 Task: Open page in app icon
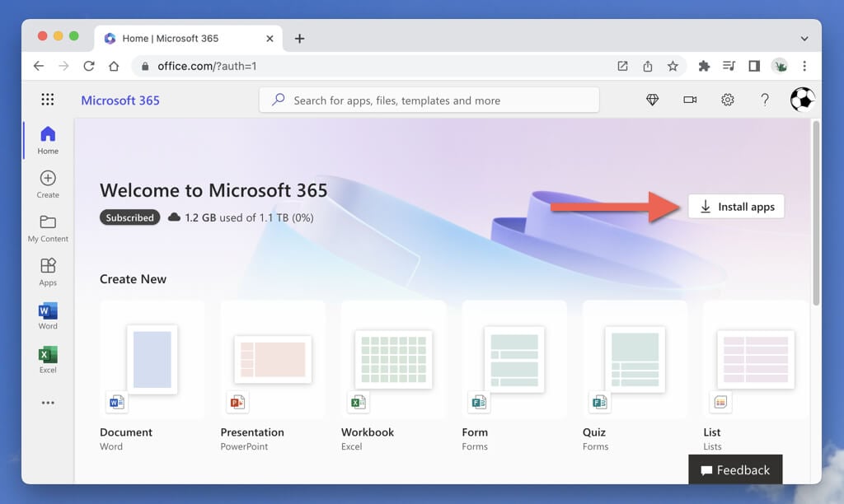(622, 66)
